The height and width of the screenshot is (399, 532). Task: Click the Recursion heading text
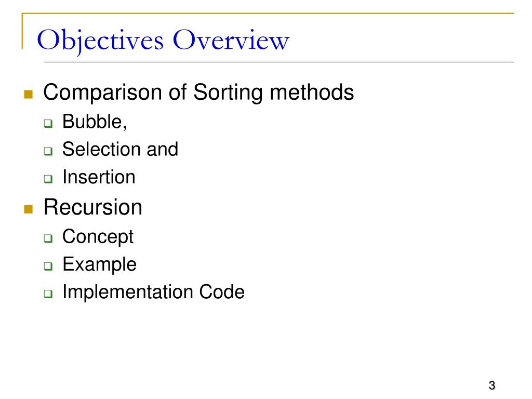pos(92,207)
